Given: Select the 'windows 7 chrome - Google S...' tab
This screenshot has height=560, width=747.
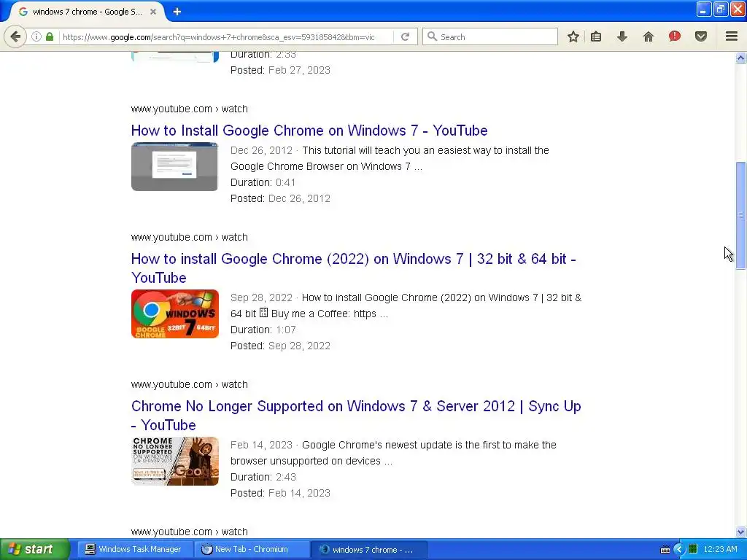Looking at the screenshot, I should pos(86,12).
